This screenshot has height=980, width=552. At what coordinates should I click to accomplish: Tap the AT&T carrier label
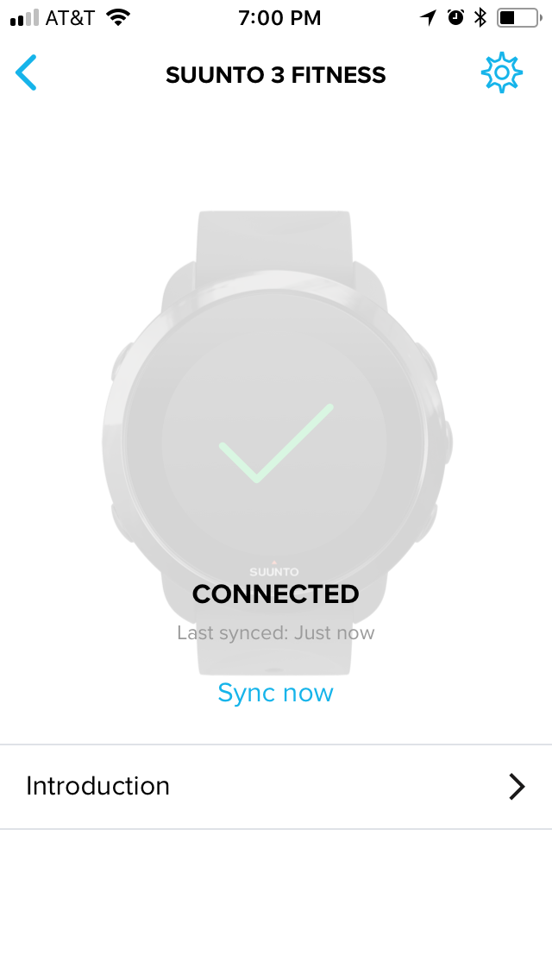(70, 18)
